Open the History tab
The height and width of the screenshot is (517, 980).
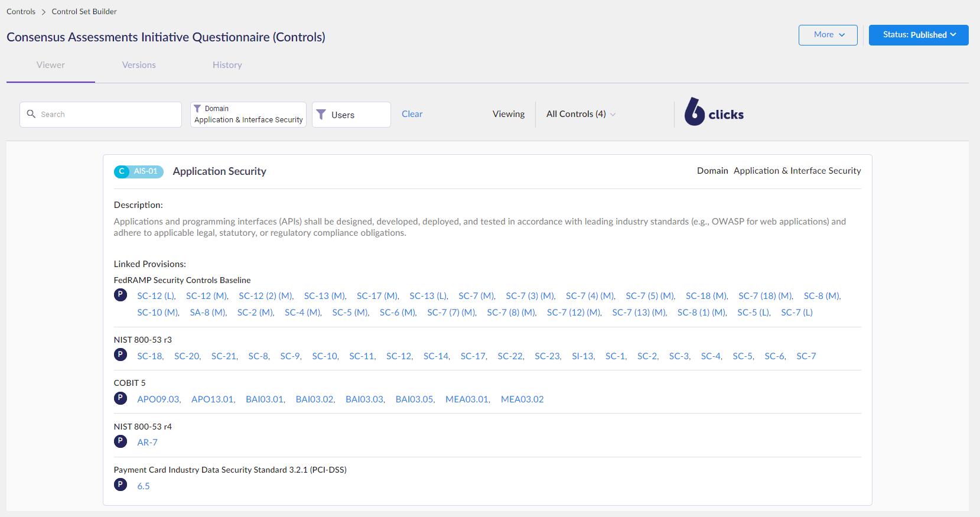click(x=227, y=65)
